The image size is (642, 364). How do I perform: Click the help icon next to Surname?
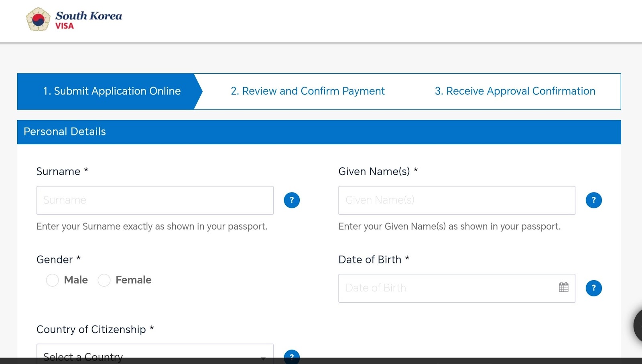click(x=292, y=200)
